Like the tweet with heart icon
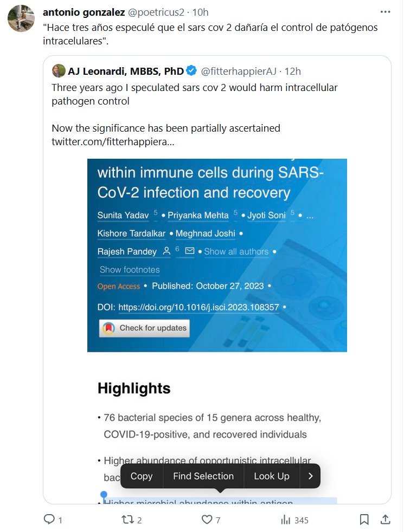Screen dimensions: 410x532 pos(207,520)
